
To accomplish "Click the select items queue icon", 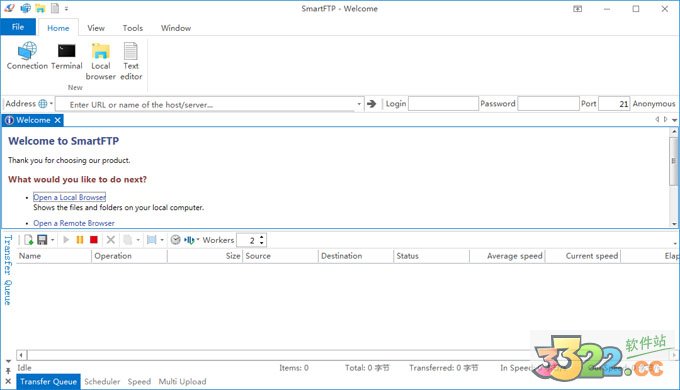I will pyautogui.click(x=151, y=240).
